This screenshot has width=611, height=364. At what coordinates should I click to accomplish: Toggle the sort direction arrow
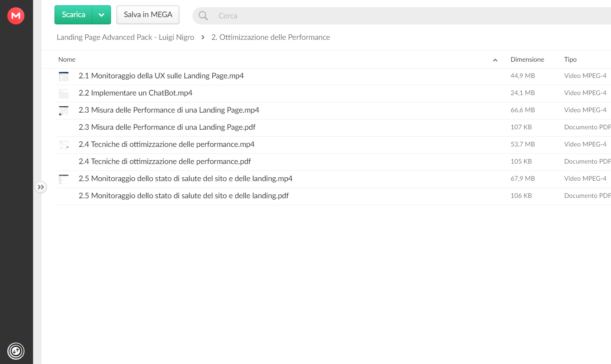pyautogui.click(x=495, y=60)
